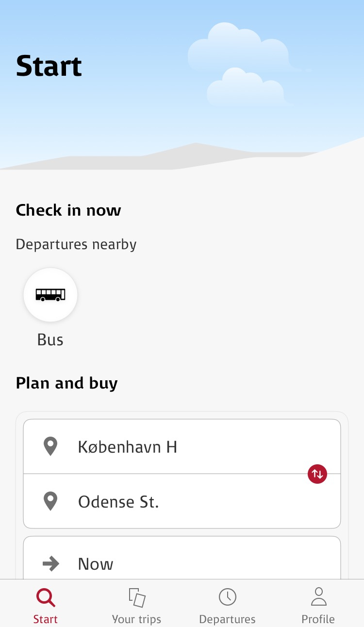Tap the Your trips tickets icon
The image size is (364, 627).
click(x=137, y=597)
